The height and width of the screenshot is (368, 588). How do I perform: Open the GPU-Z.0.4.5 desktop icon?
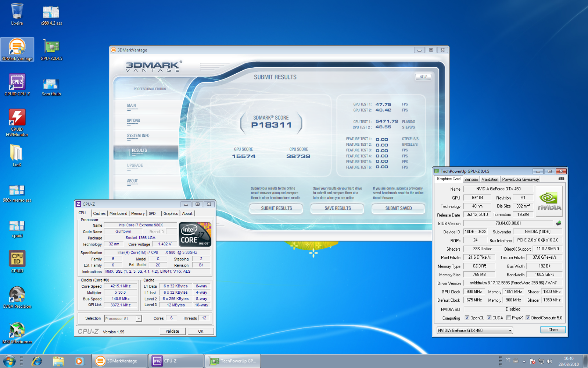click(51, 50)
